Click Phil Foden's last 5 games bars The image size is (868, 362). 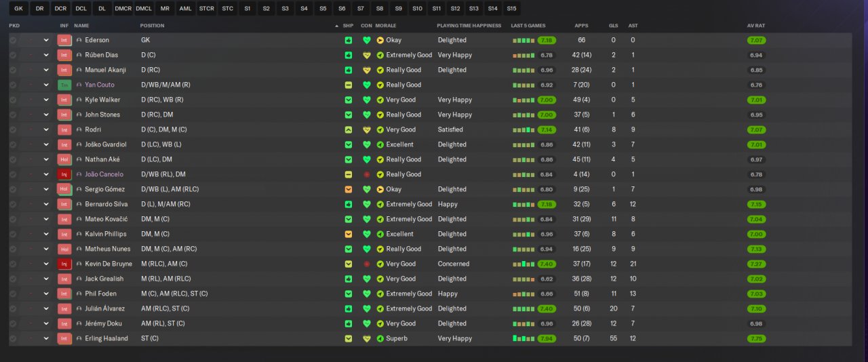(x=524, y=294)
